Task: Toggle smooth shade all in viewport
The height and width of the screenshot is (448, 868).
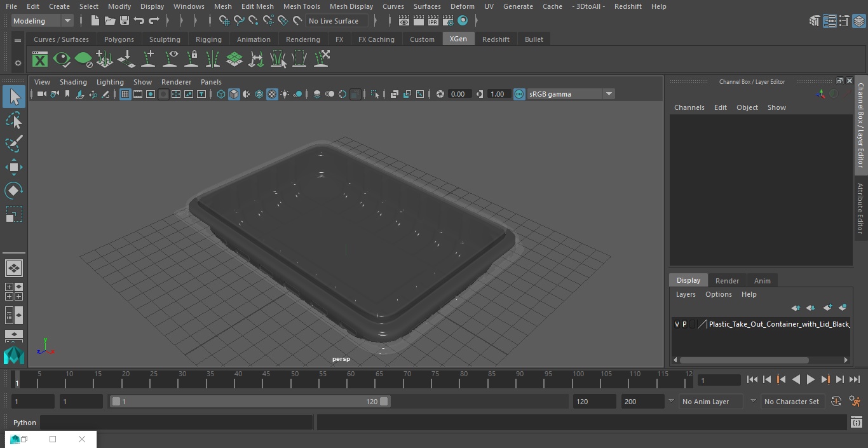Action: point(234,94)
